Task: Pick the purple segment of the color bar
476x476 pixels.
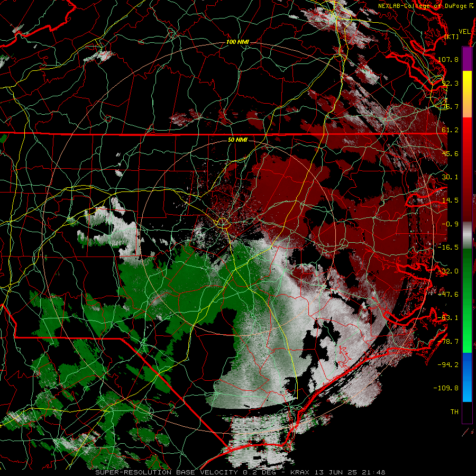Action: point(467,59)
